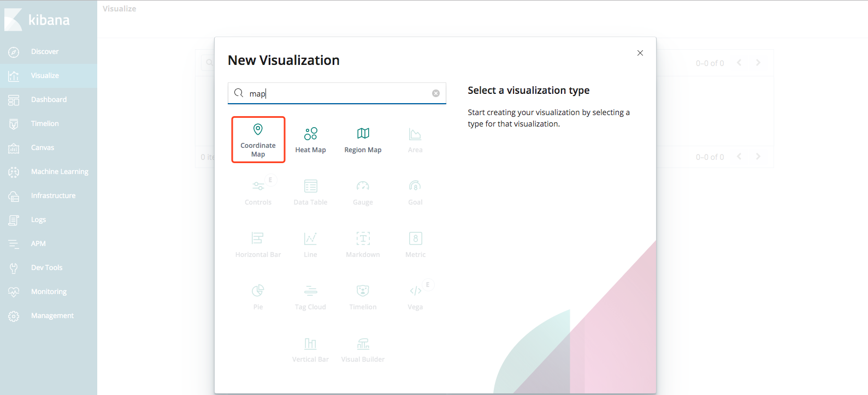Pick the Region Map visualization
This screenshot has width=868, height=395.
(363, 140)
